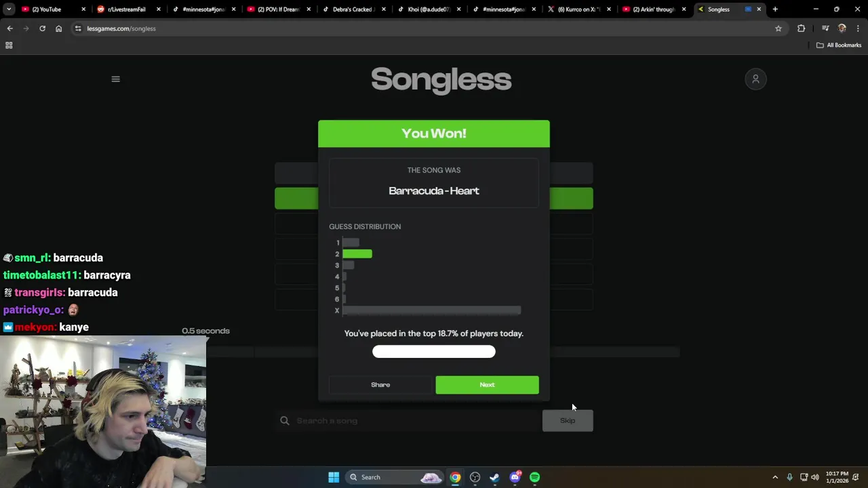Open Chrome three-dot menu
The width and height of the screenshot is (868, 488).
pos(859,28)
